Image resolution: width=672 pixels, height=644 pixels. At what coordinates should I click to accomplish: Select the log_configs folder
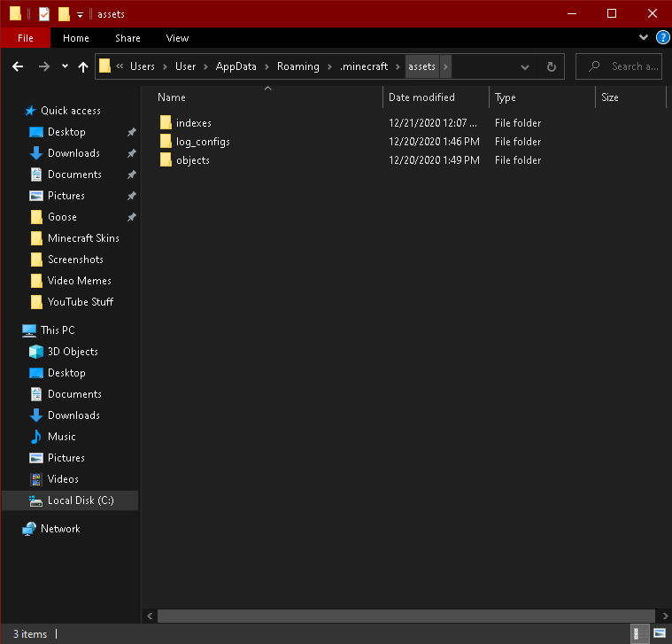coord(203,142)
